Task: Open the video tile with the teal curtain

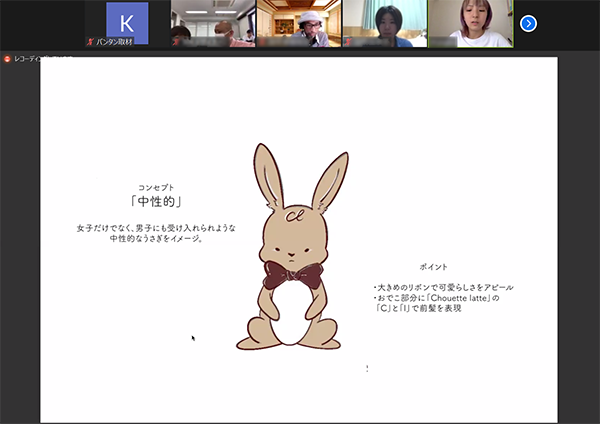Action: click(385, 24)
